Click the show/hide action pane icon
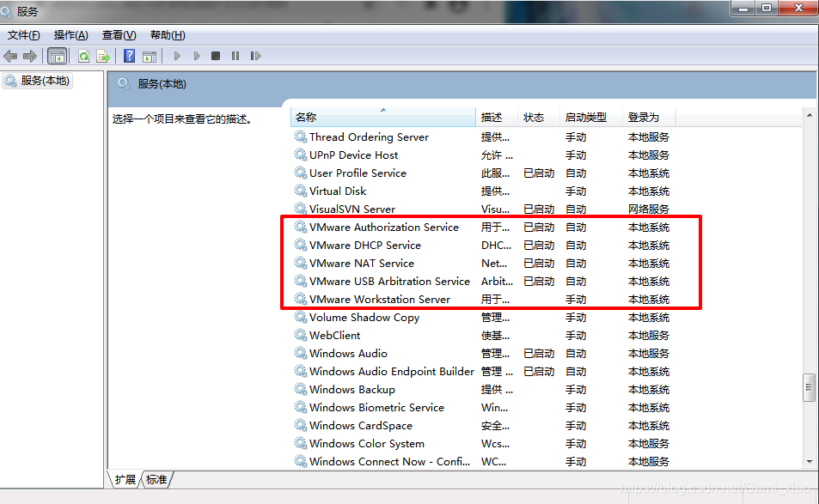819x504 pixels. click(x=150, y=56)
